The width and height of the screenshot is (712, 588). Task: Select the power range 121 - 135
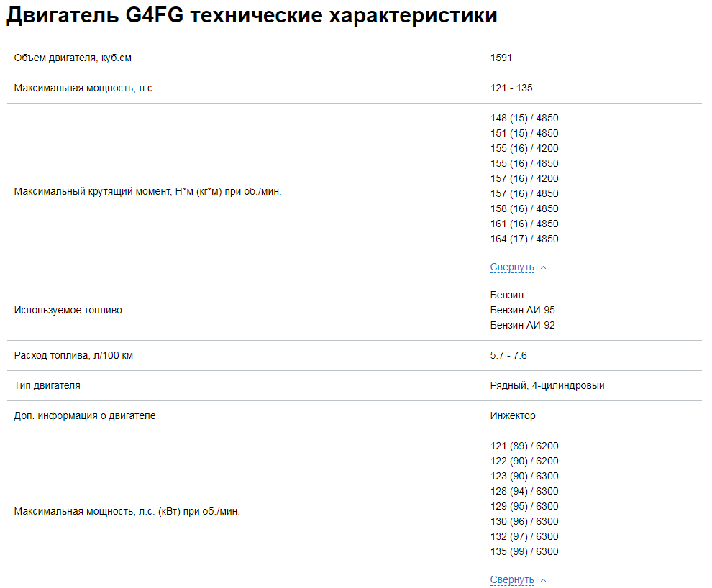[508, 88]
